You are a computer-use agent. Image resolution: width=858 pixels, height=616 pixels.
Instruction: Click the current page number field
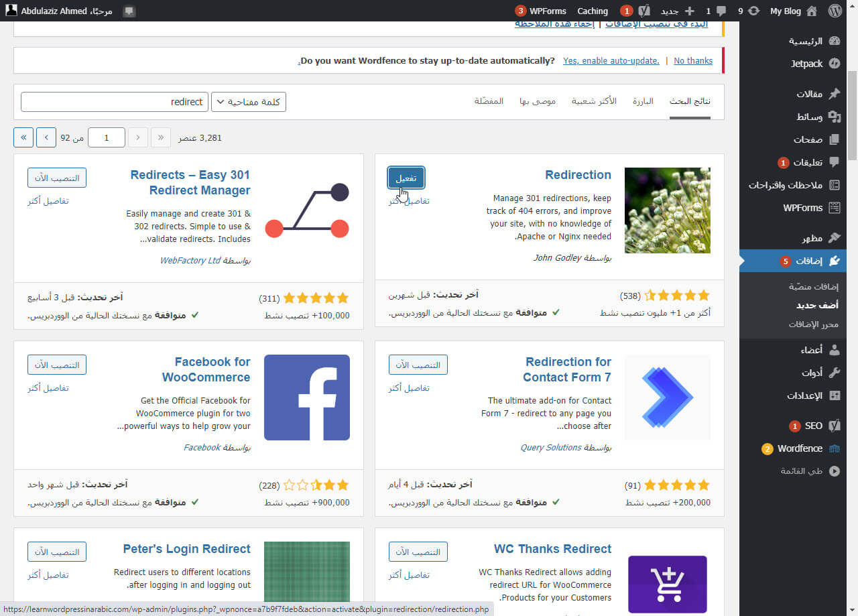pyautogui.click(x=107, y=137)
